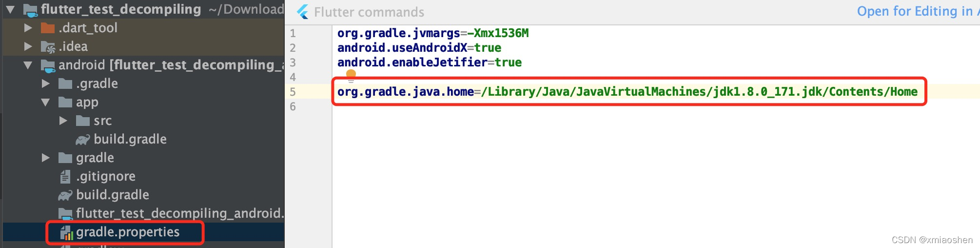Click the org.gradle.jvmargs line
Viewport: 980px width, 248px height.
(x=433, y=33)
